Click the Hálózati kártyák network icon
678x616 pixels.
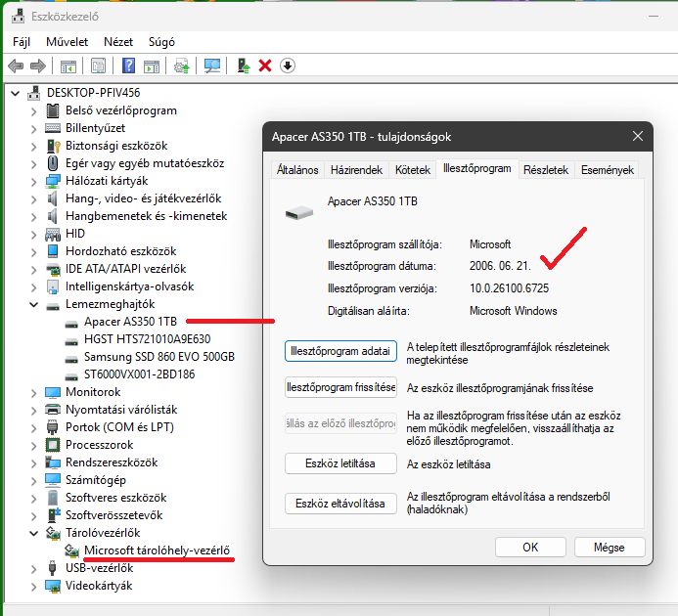pos(53,181)
